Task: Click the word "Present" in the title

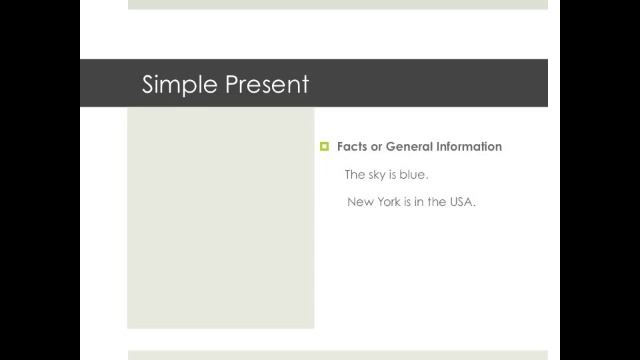Action: pos(267,84)
